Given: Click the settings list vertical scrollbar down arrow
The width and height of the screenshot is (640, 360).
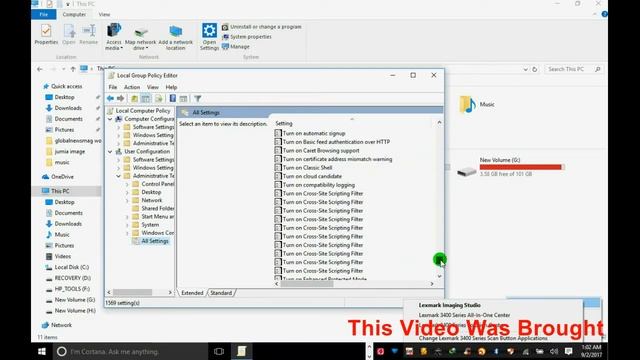Looking at the screenshot, I should click(x=440, y=276).
